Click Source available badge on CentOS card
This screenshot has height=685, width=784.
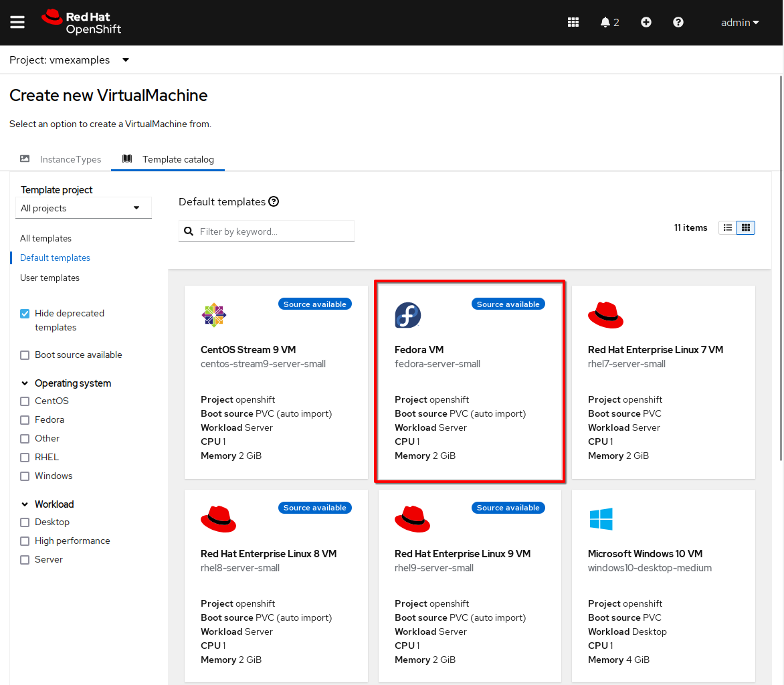(315, 304)
